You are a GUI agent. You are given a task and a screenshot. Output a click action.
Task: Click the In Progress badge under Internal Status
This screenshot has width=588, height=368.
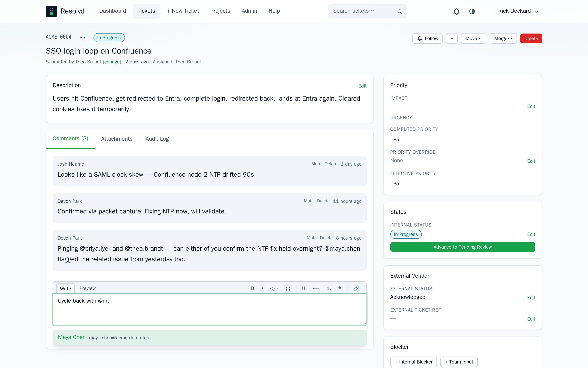point(406,234)
